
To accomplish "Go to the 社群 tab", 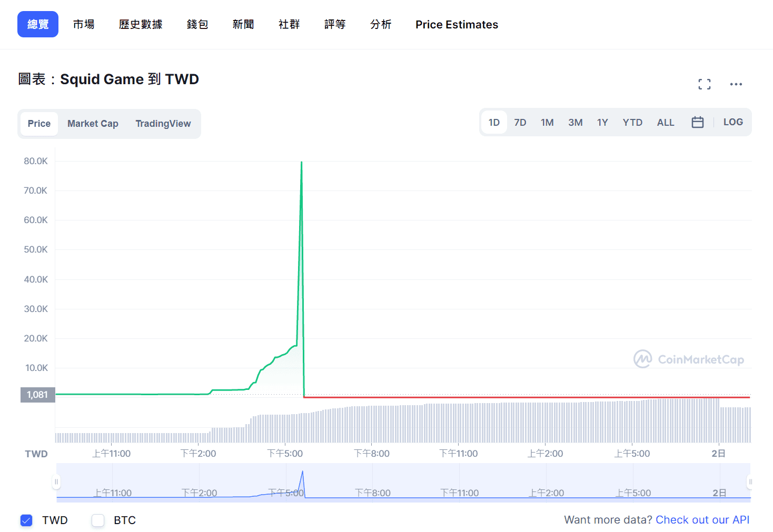I will pos(289,24).
